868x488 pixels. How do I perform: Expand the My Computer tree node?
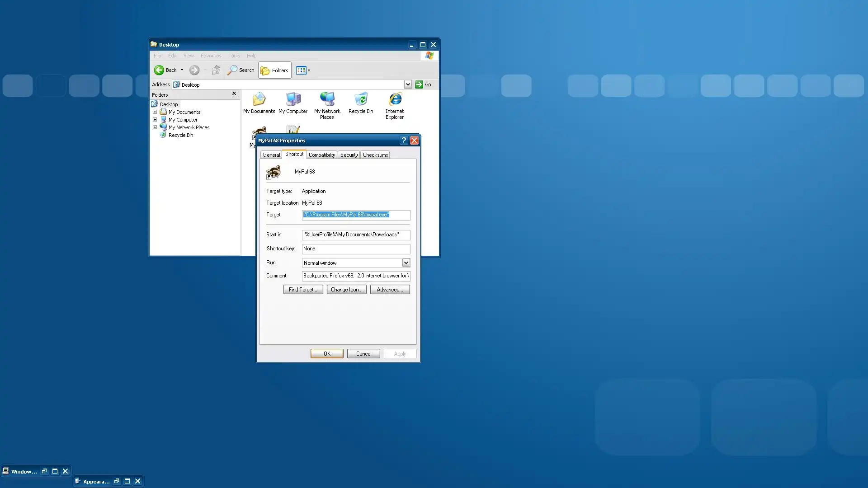point(155,120)
